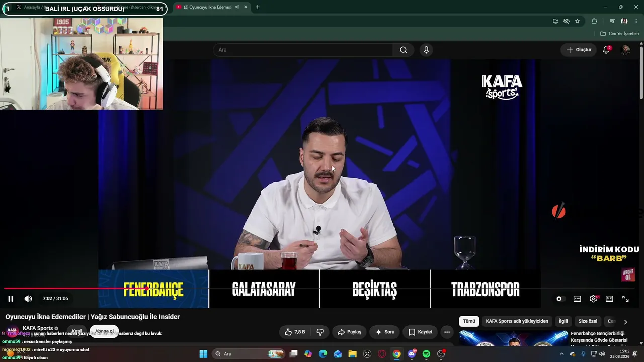Toggle video subtitles
644x362 pixels.
coord(577,299)
